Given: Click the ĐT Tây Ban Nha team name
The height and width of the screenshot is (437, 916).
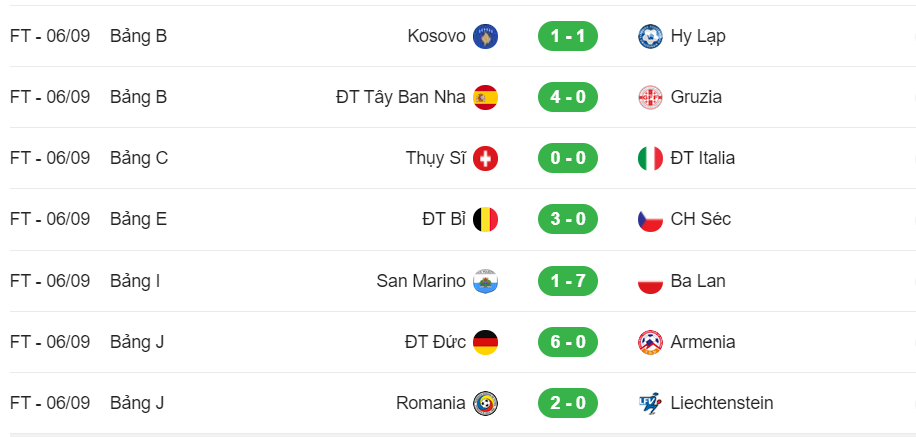Looking at the screenshot, I should click(401, 97).
